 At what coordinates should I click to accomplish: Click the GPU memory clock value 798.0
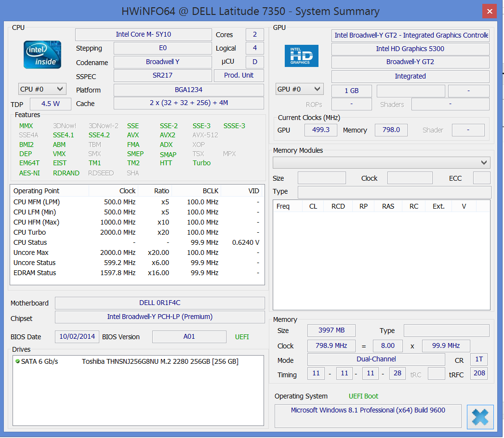391,130
